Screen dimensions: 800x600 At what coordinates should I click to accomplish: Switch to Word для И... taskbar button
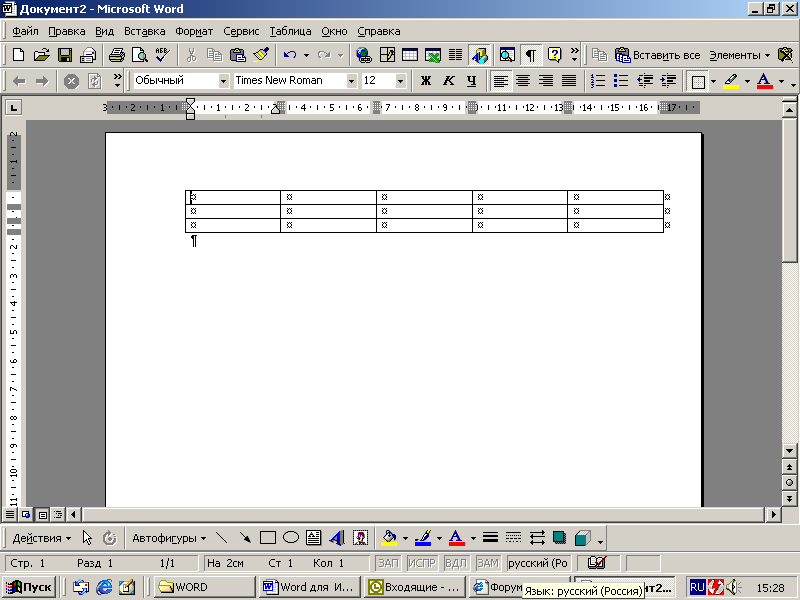pyautogui.click(x=310, y=587)
